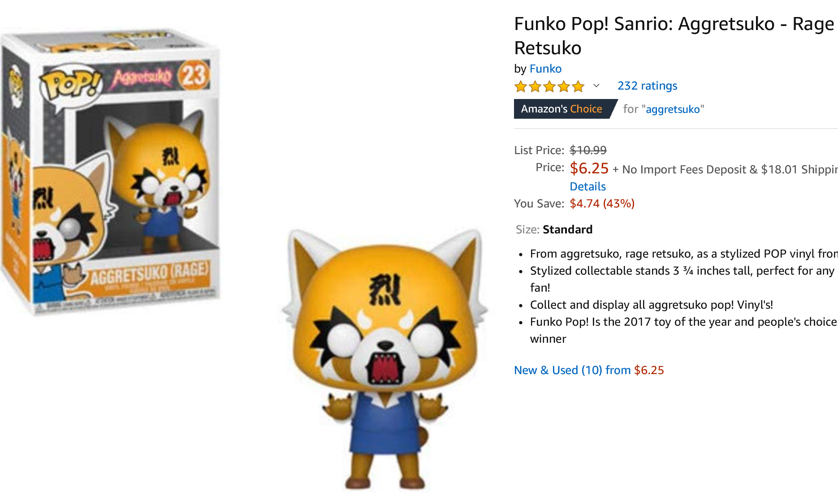Open the Funko brand page

tap(545, 69)
